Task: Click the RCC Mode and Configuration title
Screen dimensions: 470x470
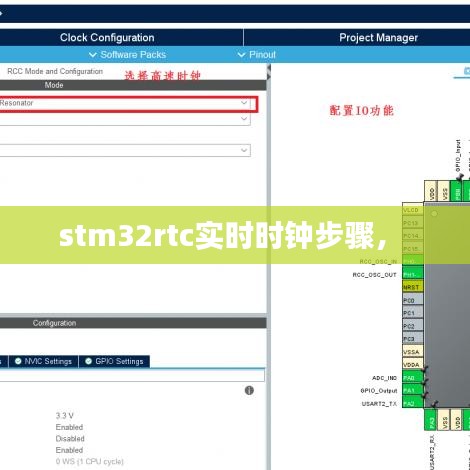Action: coord(55,71)
